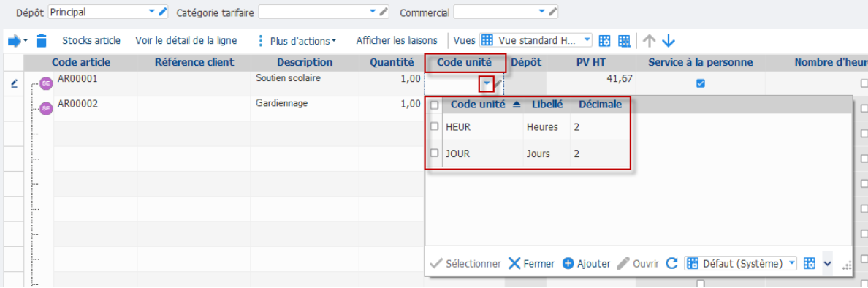Click the 41,67 price cell
Image resolution: width=868 pixels, height=288 pixels.
tap(591, 83)
